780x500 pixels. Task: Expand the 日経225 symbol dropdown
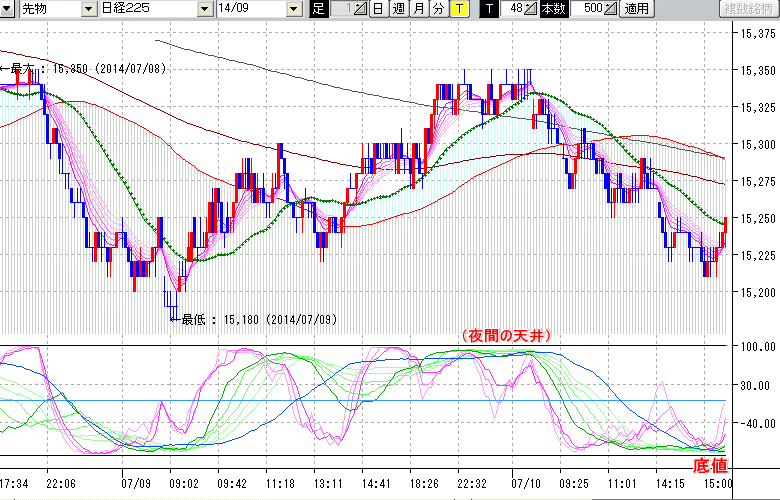point(206,9)
